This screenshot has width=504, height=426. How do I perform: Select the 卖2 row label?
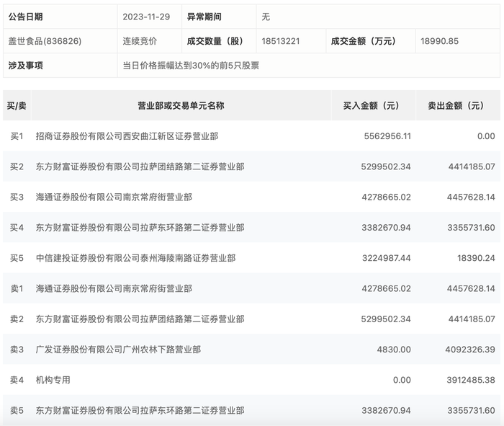17,319
